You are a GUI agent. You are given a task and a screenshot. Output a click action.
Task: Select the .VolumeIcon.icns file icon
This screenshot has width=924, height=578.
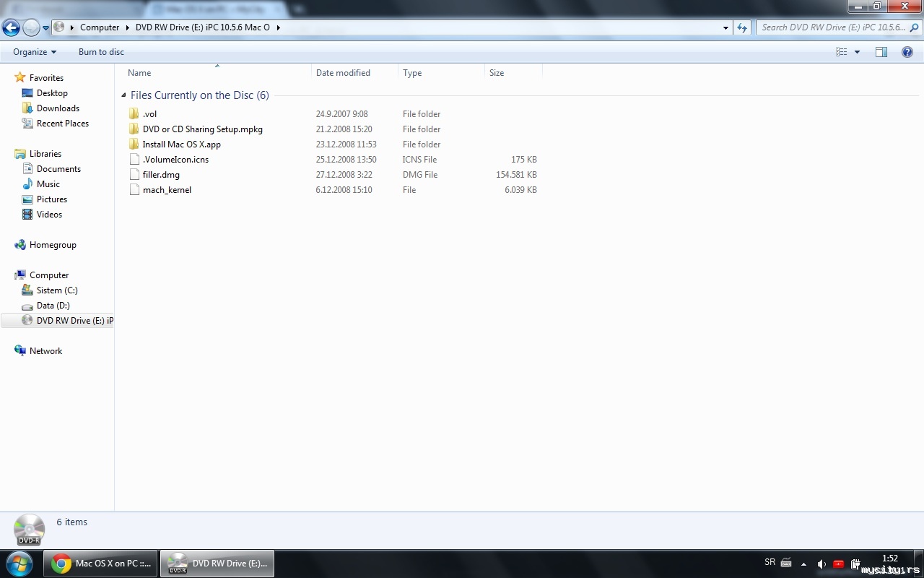pyautogui.click(x=134, y=160)
